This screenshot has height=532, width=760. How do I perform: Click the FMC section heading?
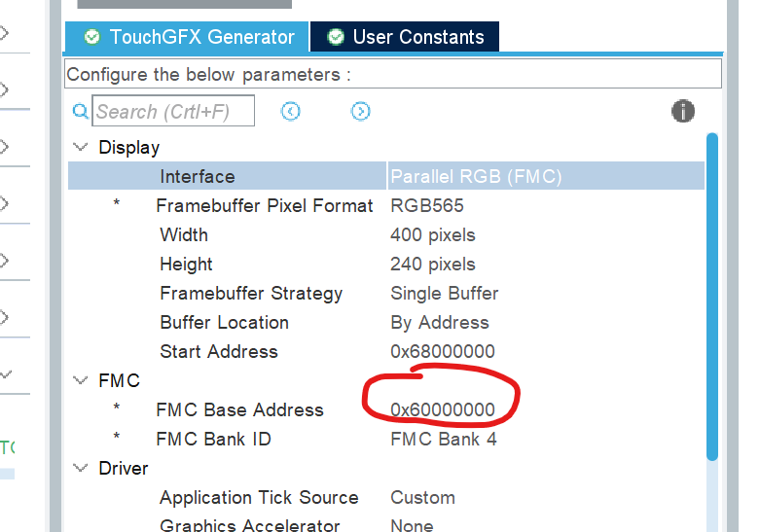point(120,381)
